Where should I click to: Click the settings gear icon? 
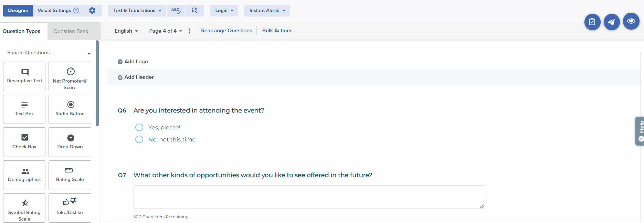(92, 11)
